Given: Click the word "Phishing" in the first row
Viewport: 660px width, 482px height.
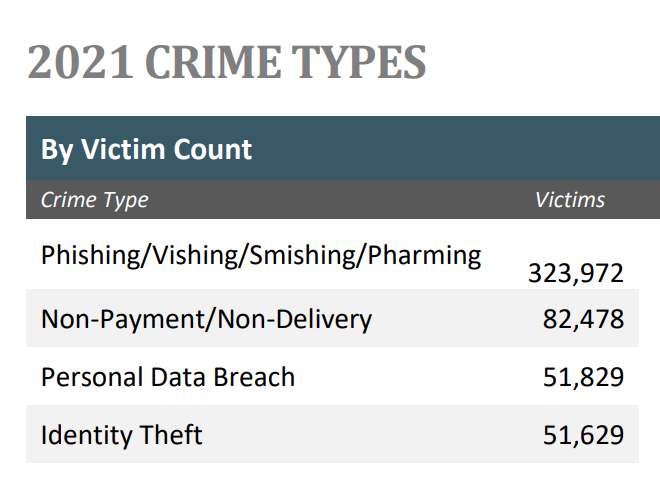Looking at the screenshot, I should coord(84,255).
